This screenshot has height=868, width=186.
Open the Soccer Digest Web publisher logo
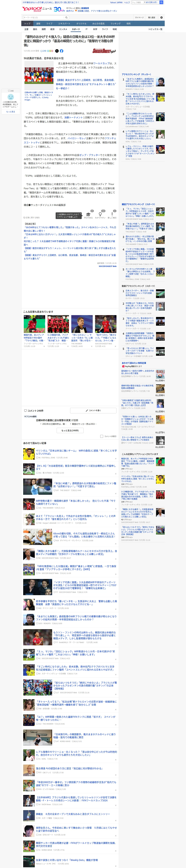104,51
